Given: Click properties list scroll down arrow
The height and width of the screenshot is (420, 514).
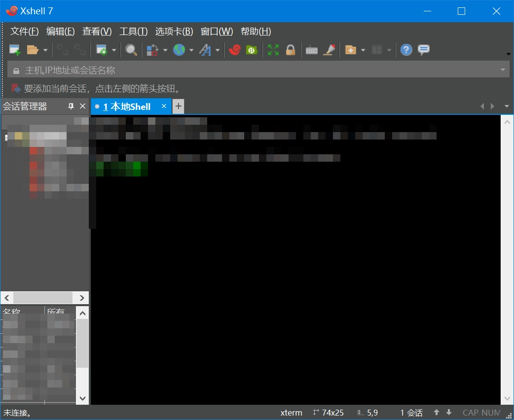Looking at the screenshot, I should click(82, 398).
